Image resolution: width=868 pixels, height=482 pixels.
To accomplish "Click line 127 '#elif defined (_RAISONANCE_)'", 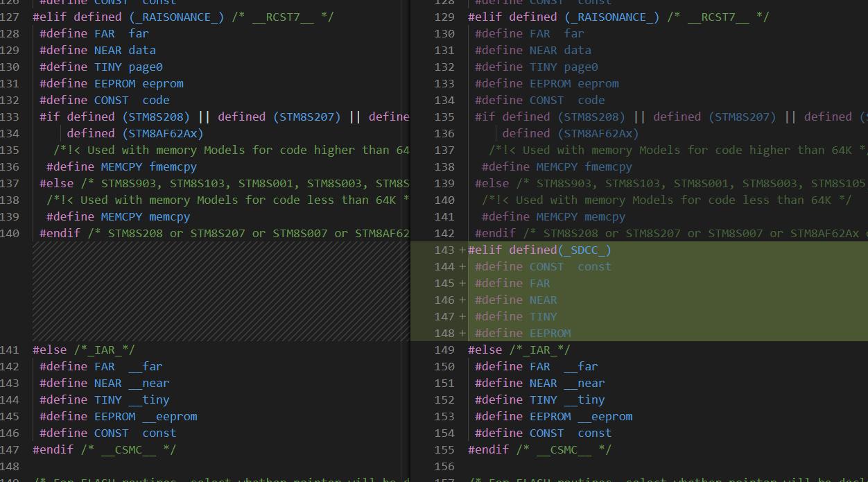I will click(x=128, y=17).
